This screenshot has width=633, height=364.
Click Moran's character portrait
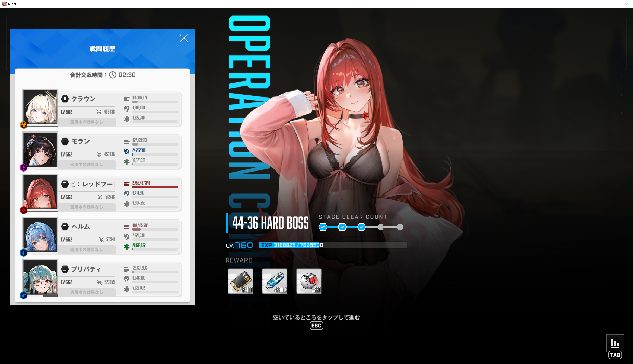tap(40, 150)
